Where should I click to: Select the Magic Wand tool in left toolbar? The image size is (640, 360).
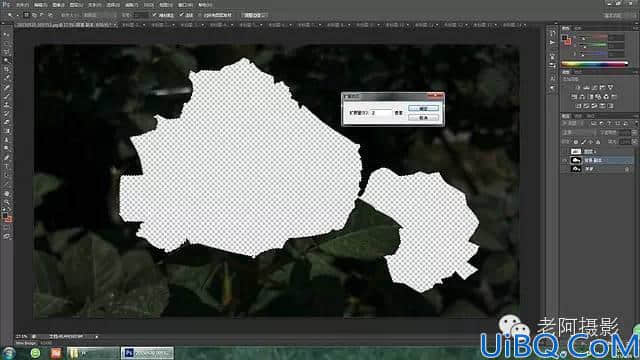7,60
